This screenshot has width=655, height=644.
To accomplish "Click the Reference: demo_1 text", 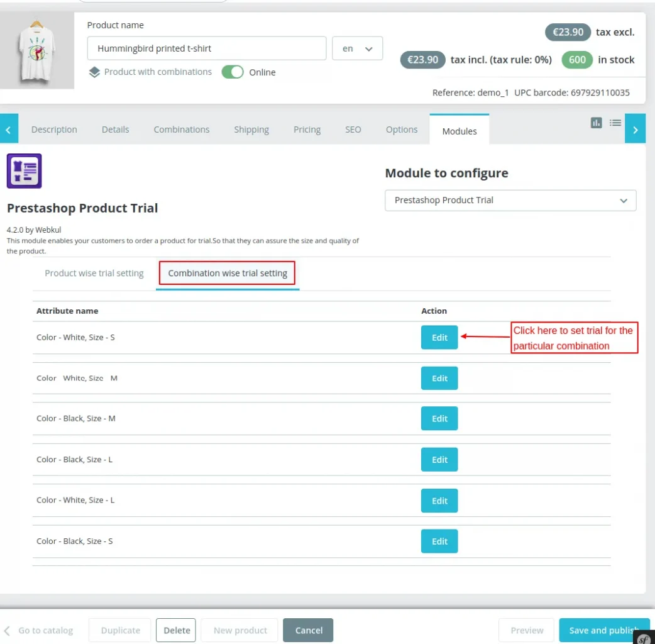I will coord(470,93).
